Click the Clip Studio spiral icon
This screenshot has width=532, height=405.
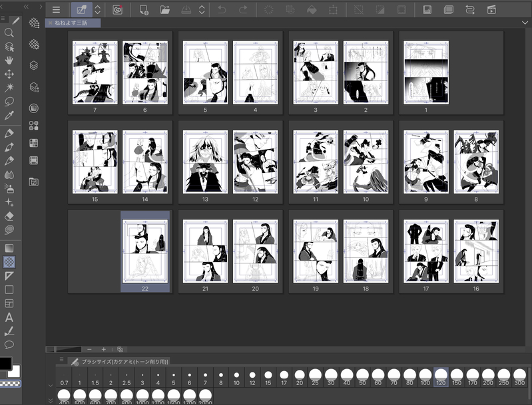click(x=117, y=10)
